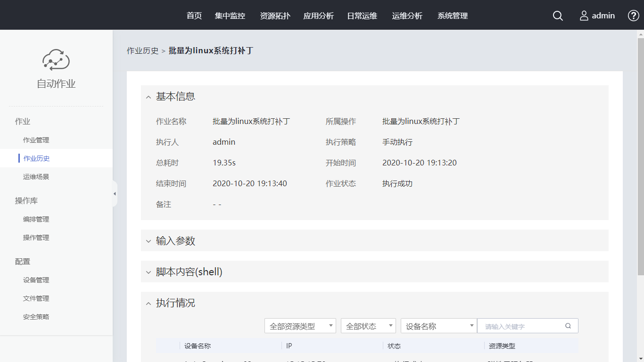This screenshot has width=644, height=362.
Task: Click the 作业历史 breadcrumb link
Action: [143, 51]
